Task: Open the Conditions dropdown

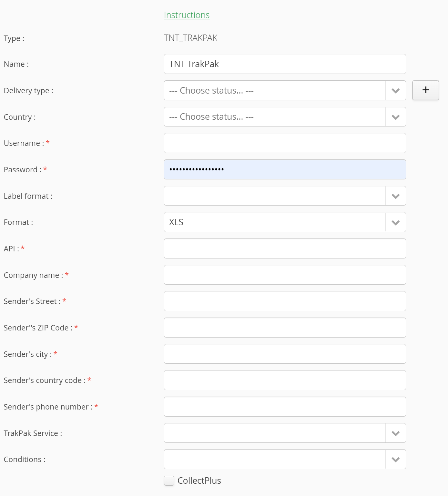Action: (x=285, y=459)
